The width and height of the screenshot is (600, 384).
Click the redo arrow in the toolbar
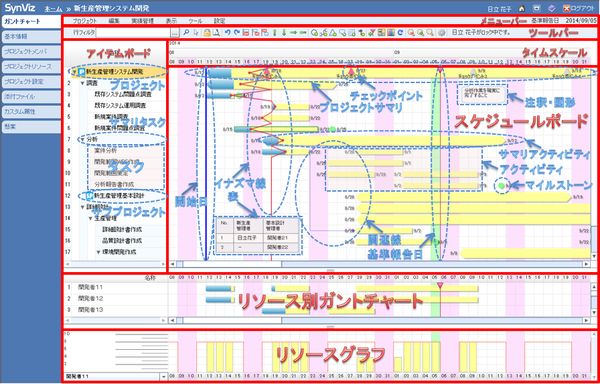click(x=237, y=33)
